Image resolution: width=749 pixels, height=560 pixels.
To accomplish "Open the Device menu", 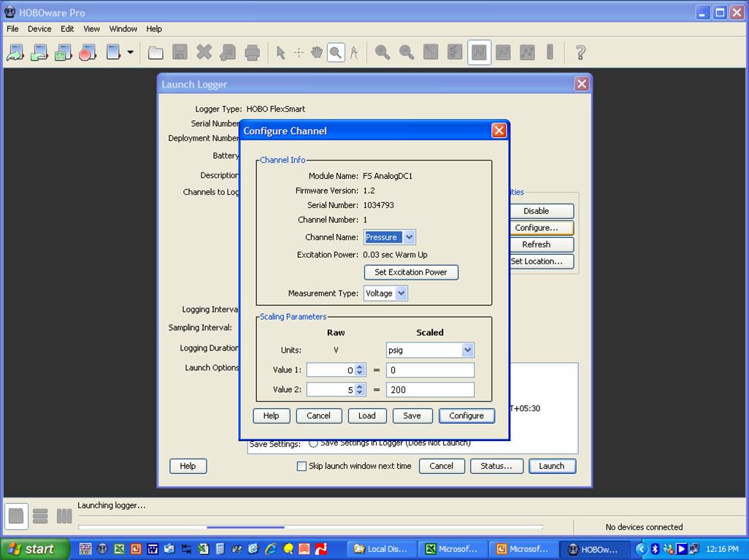I will (39, 28).
